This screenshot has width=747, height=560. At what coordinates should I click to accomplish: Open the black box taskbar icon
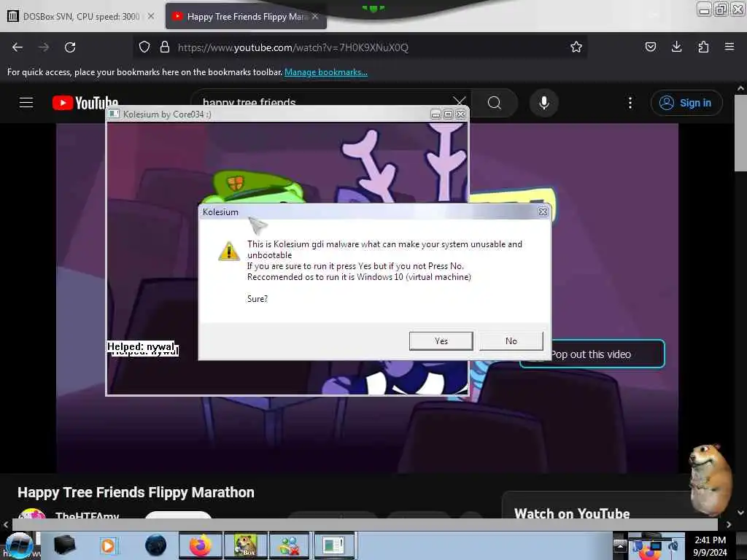pos(65,545)
